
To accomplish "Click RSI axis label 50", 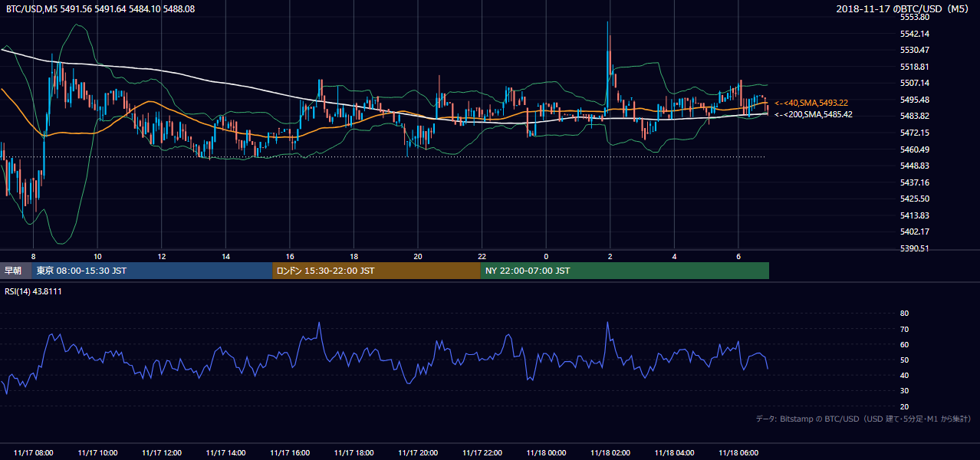I will 904,360.
